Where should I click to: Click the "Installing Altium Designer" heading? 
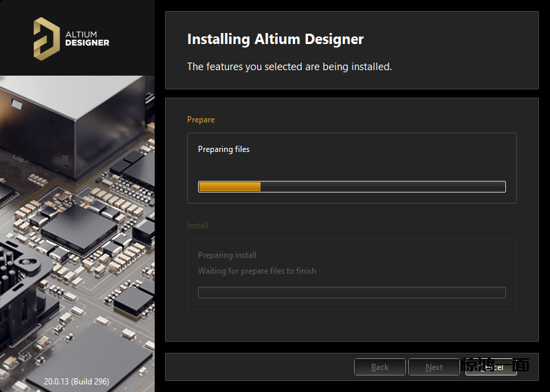click(275, 39)
